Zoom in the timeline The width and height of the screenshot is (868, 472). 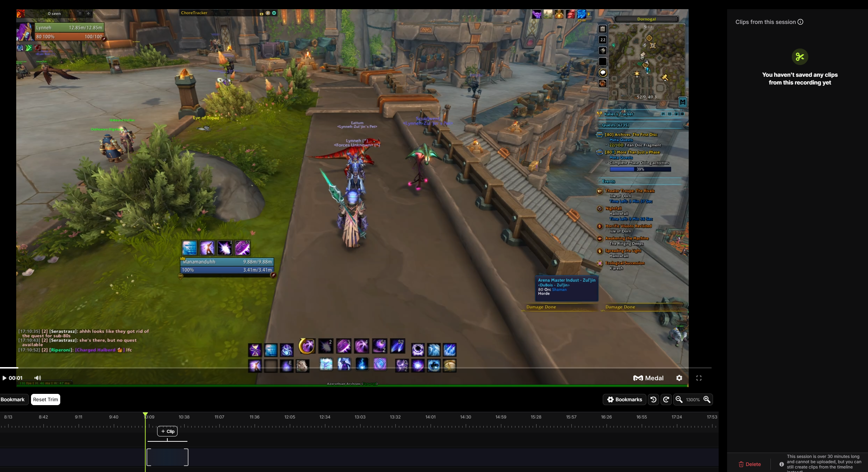click(707, 399)
